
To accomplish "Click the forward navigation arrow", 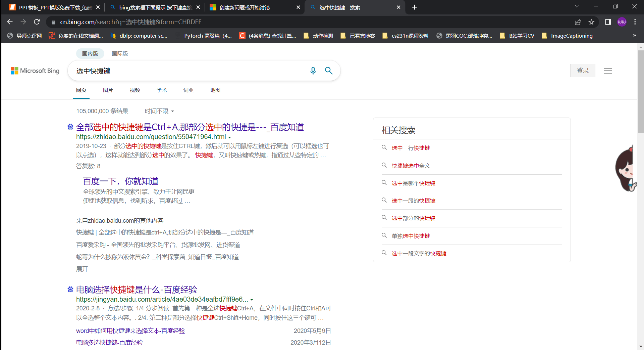I will coord(23,22).
